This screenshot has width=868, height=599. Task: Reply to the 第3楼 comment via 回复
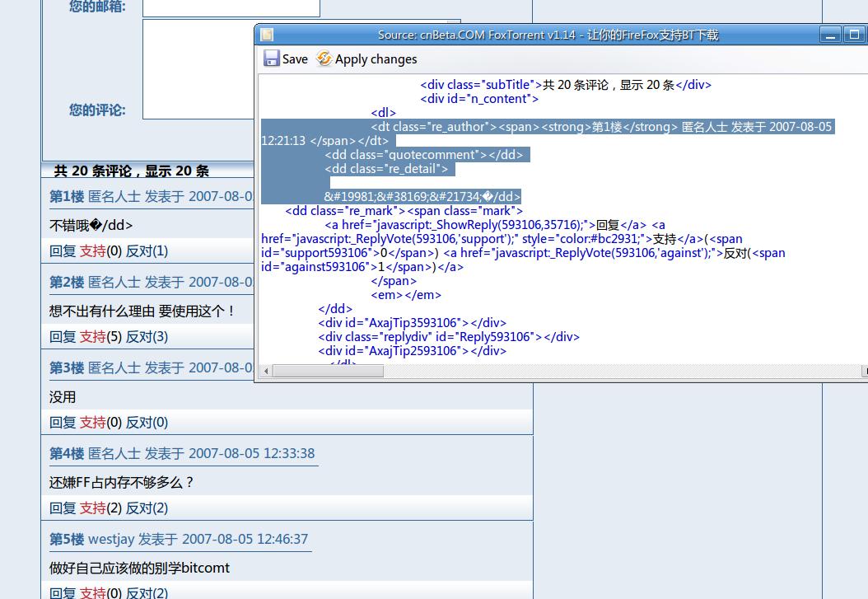click(x=63, y=423)
